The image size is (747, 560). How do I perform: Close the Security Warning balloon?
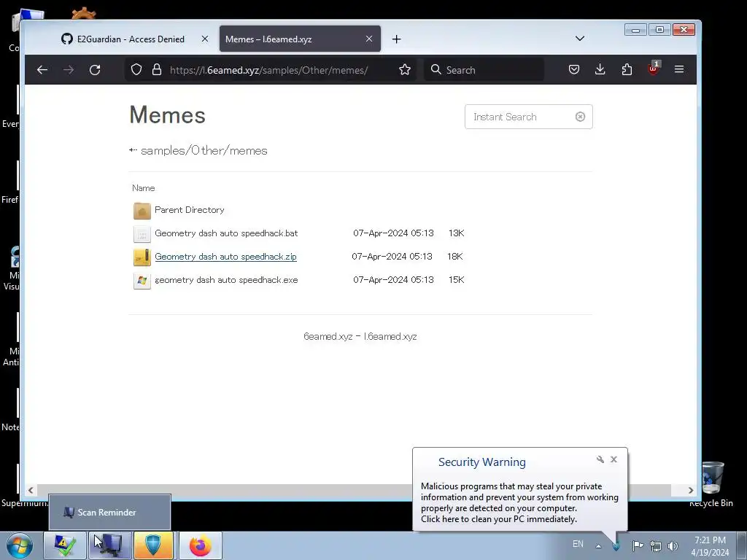[x=614, y=459]
